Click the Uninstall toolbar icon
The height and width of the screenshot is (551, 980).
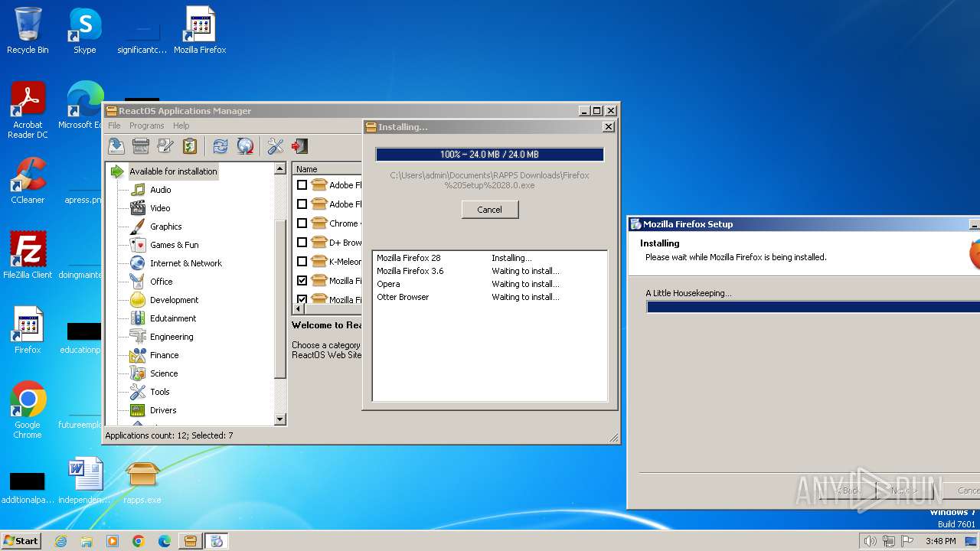[x=141, y=146]
